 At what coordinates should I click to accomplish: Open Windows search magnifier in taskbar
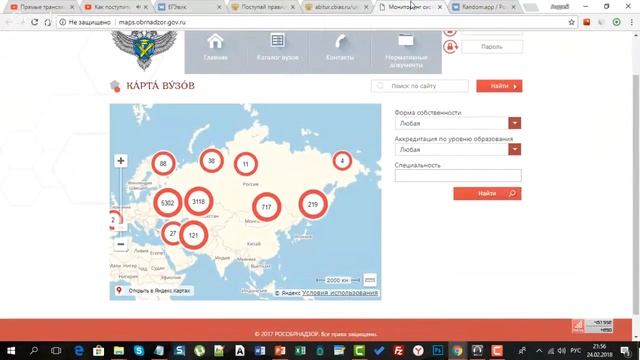(34, 351)
